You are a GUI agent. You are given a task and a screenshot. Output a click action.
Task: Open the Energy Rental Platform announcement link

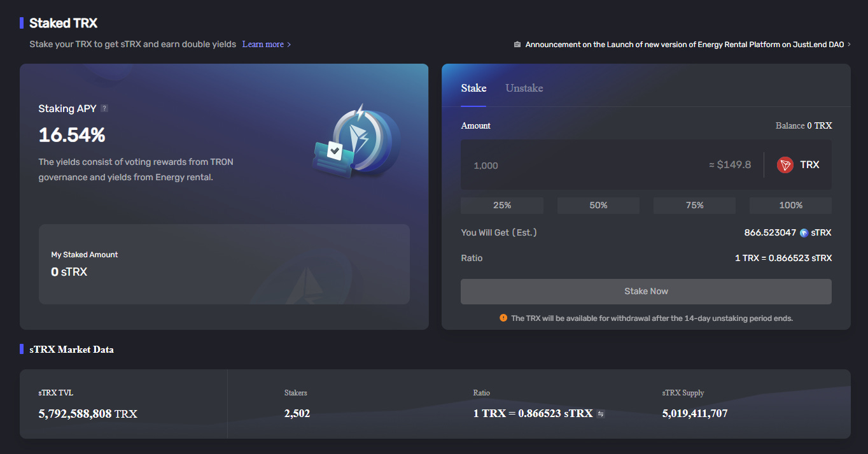click(x=685, y=45)
